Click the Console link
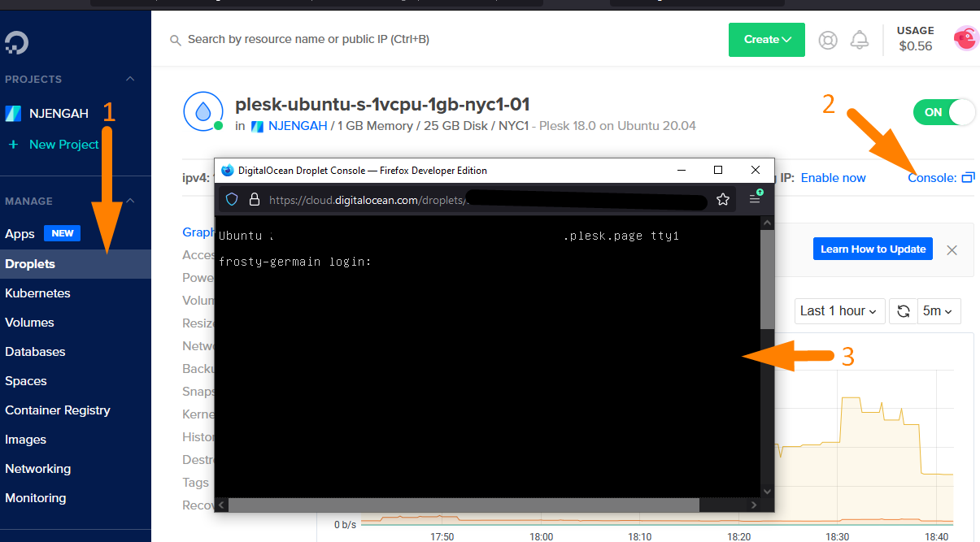Viewport: 980px width, 542px height. [x=932, y=177]
